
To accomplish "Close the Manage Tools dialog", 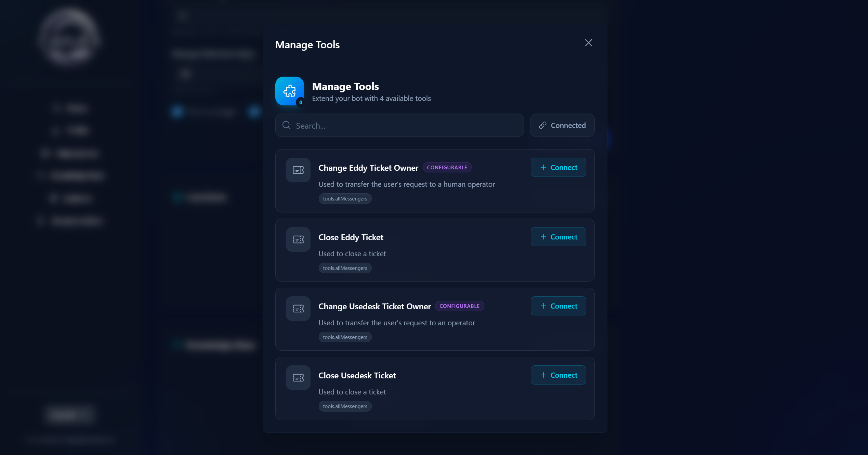I will tap(588, 43).
